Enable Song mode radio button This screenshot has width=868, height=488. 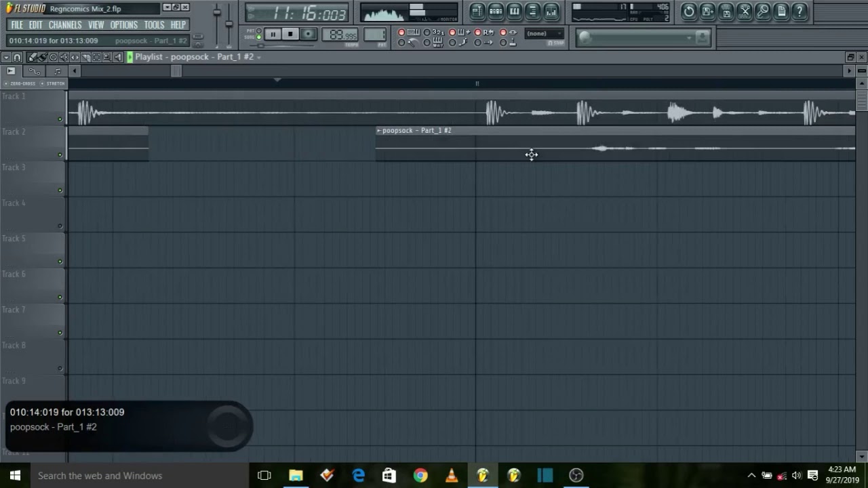click(259, 37)
